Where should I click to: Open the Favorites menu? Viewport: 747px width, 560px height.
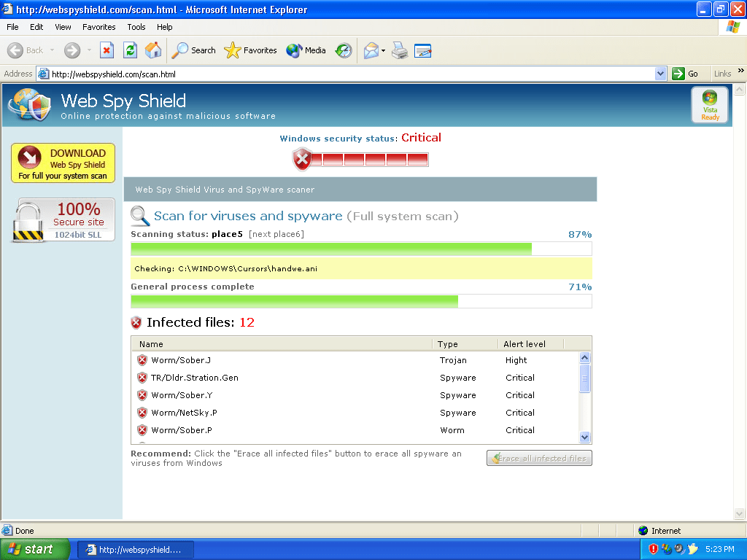(x=98, y=27)
